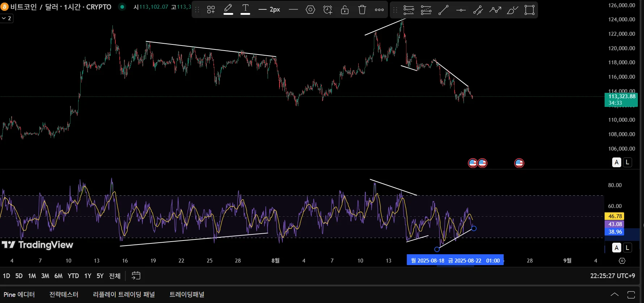Open the 전략테스터 tab

pyautogui.click(x=64, y=294)
